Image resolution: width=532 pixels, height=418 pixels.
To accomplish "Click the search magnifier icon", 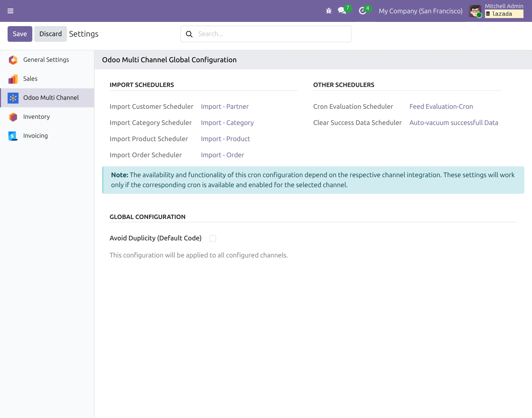I will 189,34.
